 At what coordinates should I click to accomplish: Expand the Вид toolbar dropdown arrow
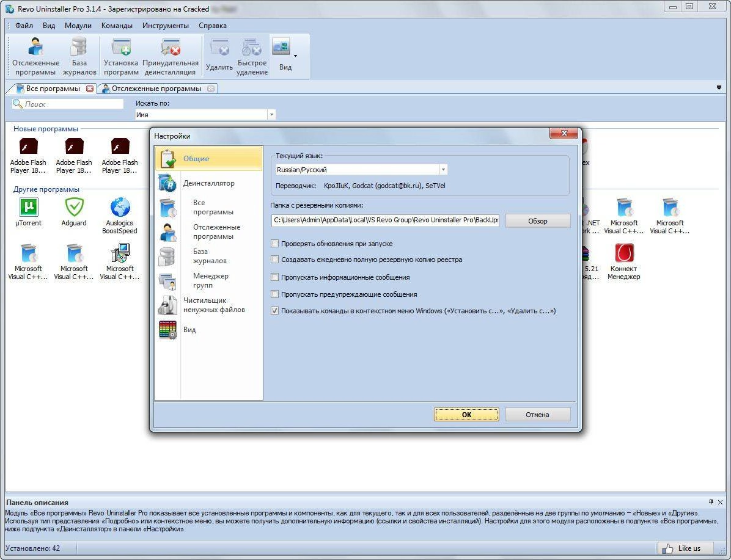point(295,56)
